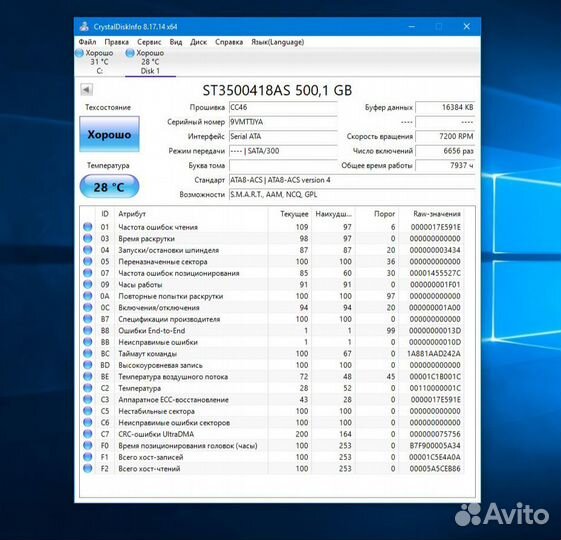Viewport: 561px width, 540px height.
Task: Click the status icon for attribute BE
Action: tap(88, 376)
